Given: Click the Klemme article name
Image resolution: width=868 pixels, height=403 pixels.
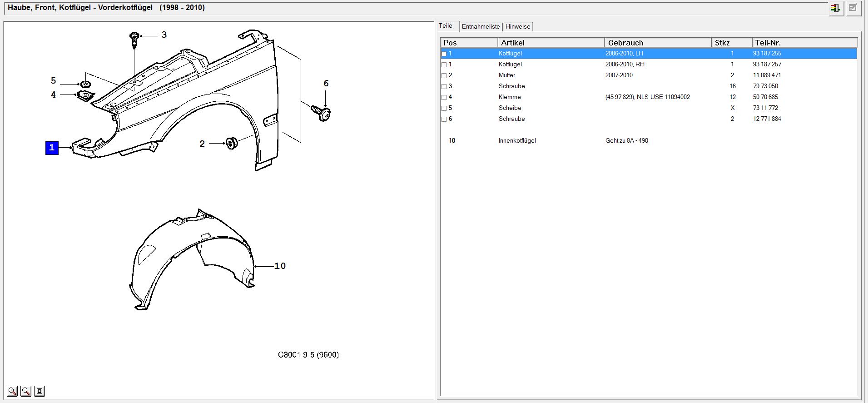Looking at the screenshot, I should pos(510,97).
